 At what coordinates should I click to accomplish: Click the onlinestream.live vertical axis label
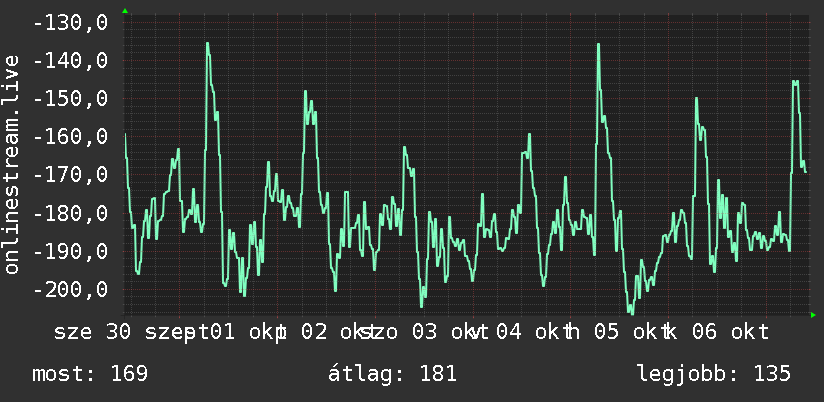coord(11,164)
